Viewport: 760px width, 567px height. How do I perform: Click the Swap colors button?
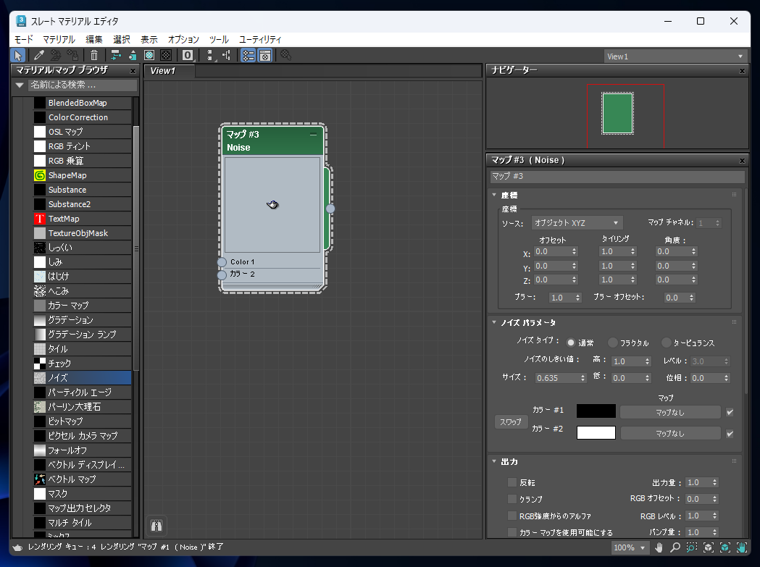click(511, 422)
